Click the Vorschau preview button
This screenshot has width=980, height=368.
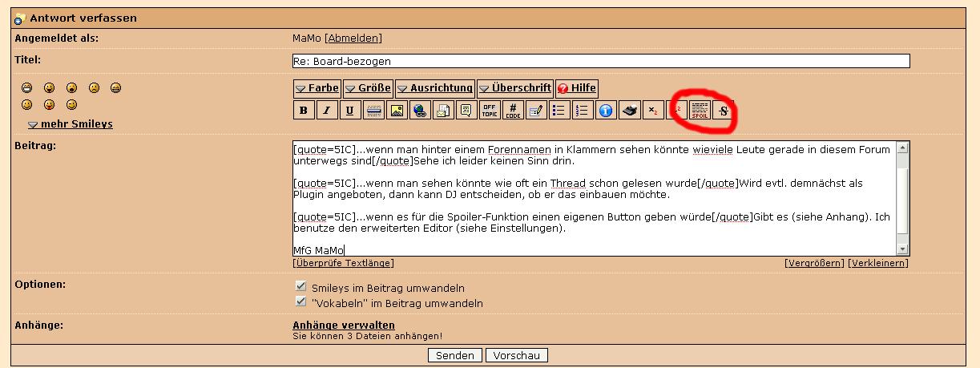point(517,355)
